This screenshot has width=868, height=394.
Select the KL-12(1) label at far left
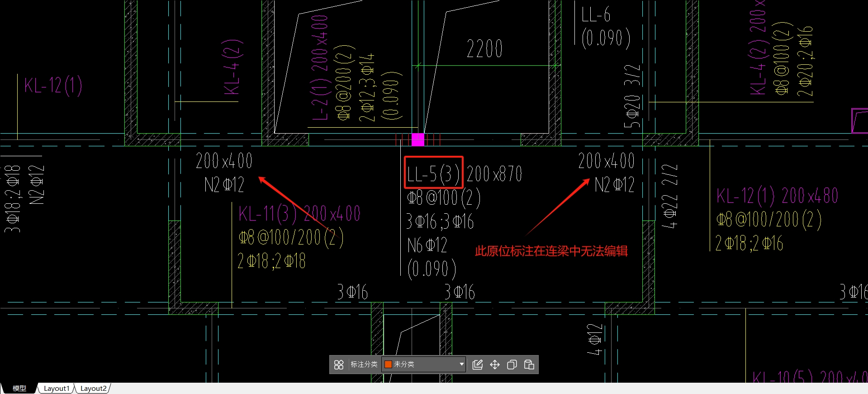click(x=53, y=86)
